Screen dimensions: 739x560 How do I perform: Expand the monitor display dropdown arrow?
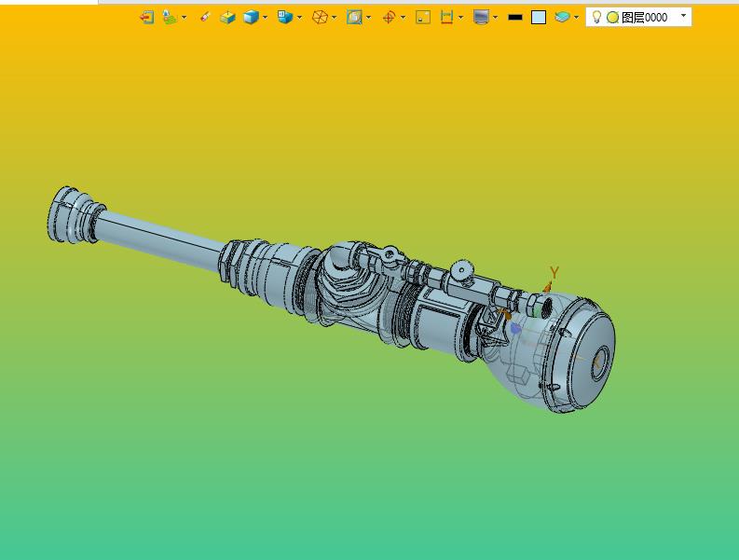tap(496, 18)
